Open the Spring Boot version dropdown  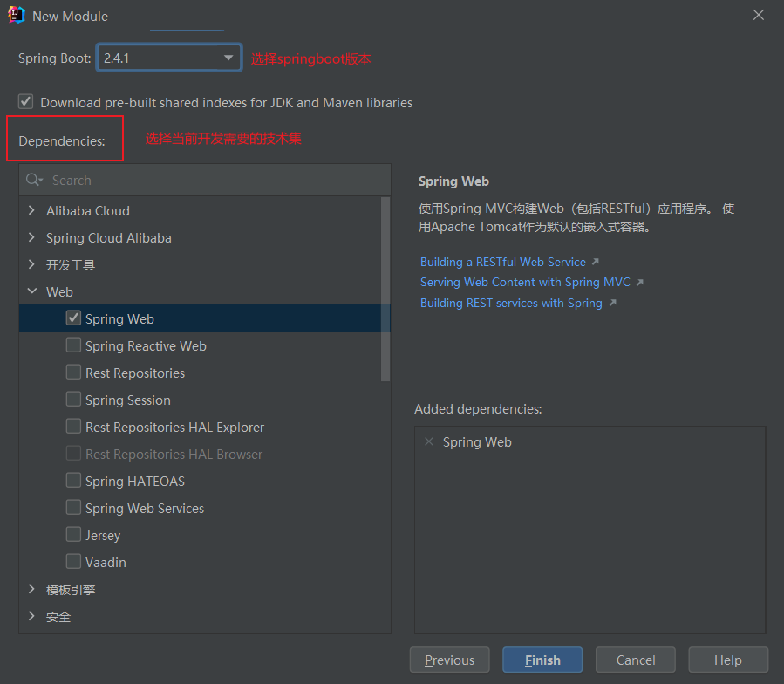click(x=169, y=58)
